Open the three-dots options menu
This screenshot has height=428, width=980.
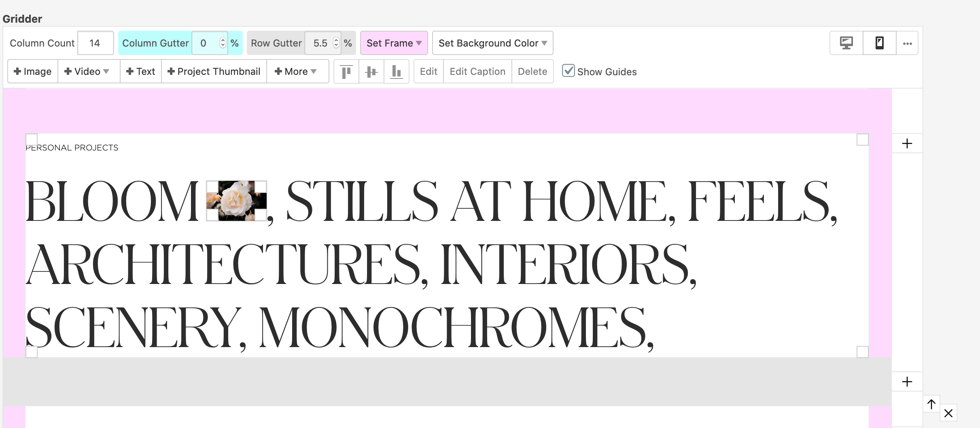[907, 43]
